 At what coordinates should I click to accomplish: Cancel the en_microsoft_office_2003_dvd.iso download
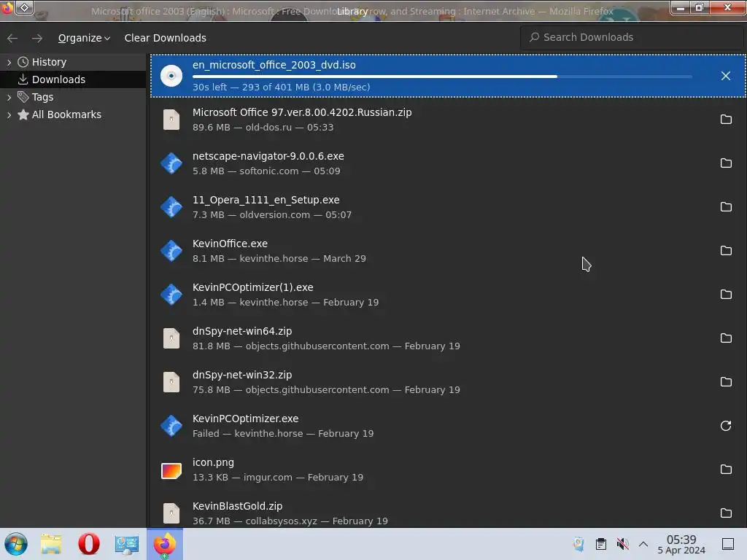[x=726, y=76]
